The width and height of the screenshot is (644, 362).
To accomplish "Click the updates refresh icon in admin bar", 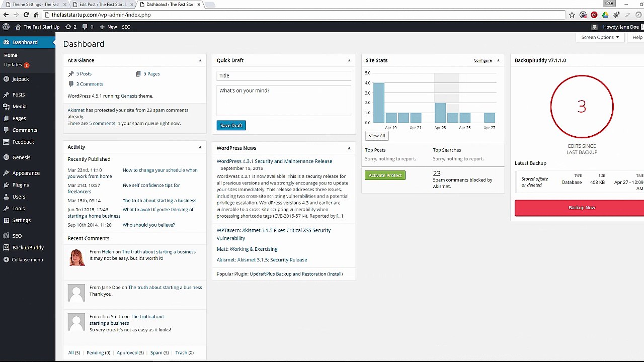I will coord(68,27).
